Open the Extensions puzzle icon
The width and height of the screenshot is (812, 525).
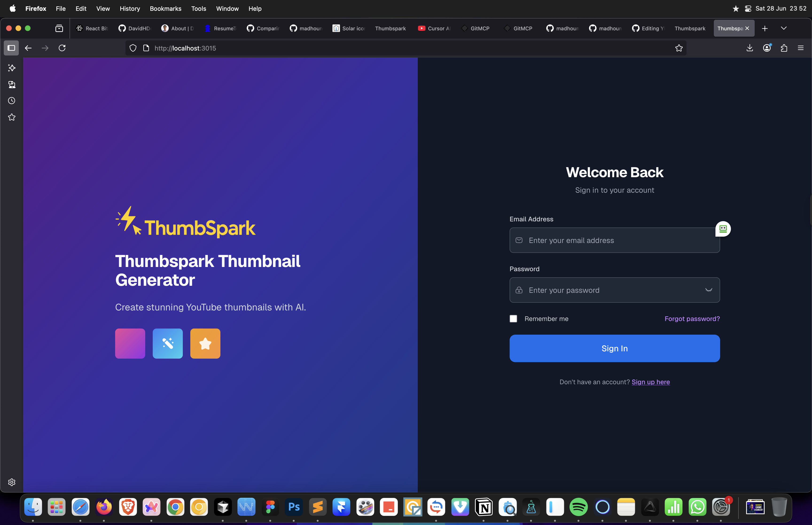point(784,48)
